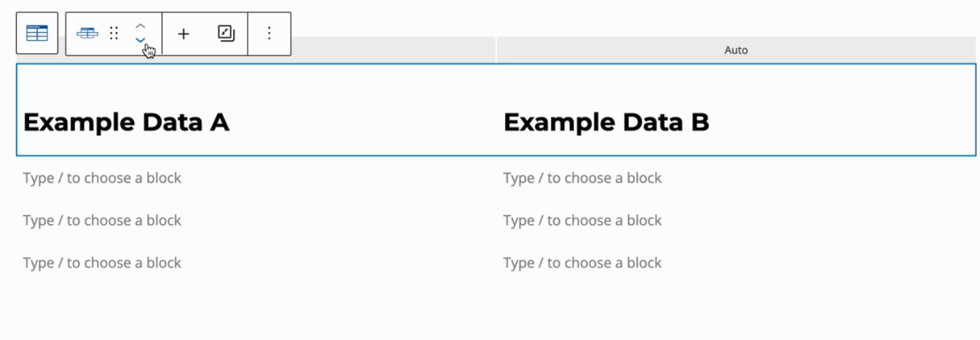This screenshot has height=340, width=980.
Task: Click the overlapping squares toolbar icon
Action: click(226, 34)
